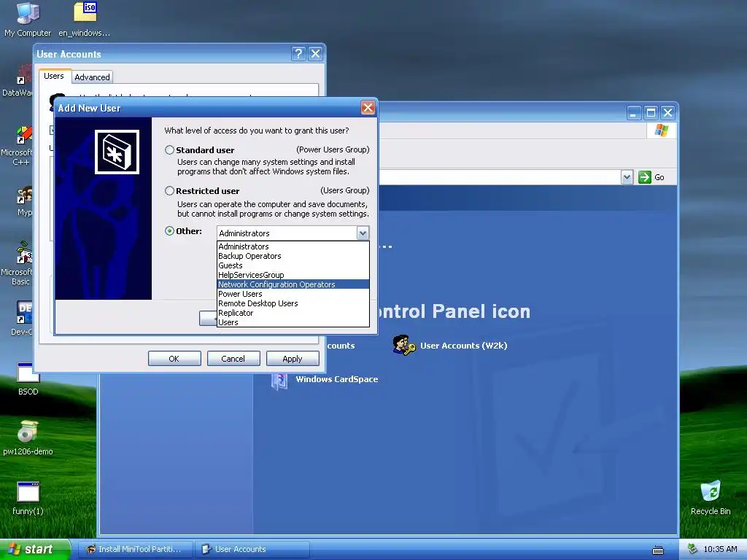Click the address bar field
This screenshot has width=747, height=560.
pos(500,177)
